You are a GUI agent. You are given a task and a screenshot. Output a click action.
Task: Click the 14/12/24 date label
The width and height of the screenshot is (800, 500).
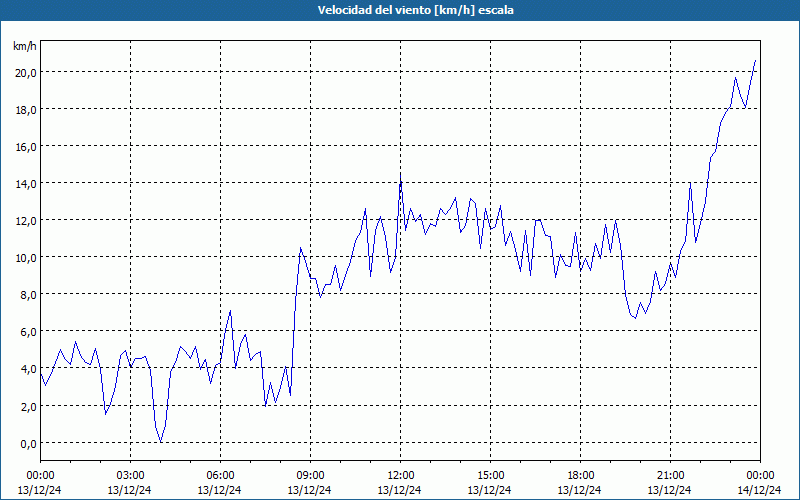click(x=760, y=490)
